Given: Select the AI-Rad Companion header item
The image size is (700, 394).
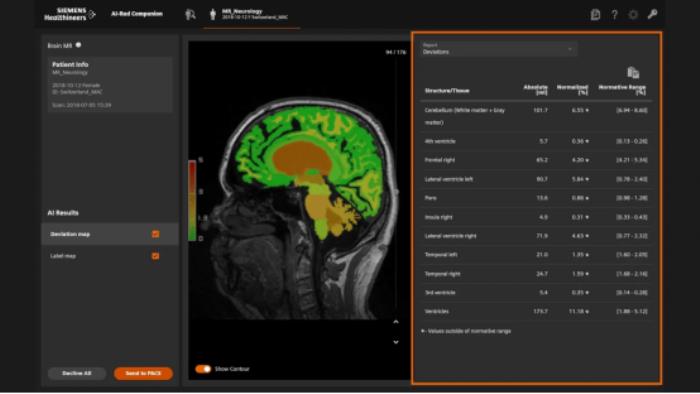Looking at the screenshot, I should tap(137, 14).
